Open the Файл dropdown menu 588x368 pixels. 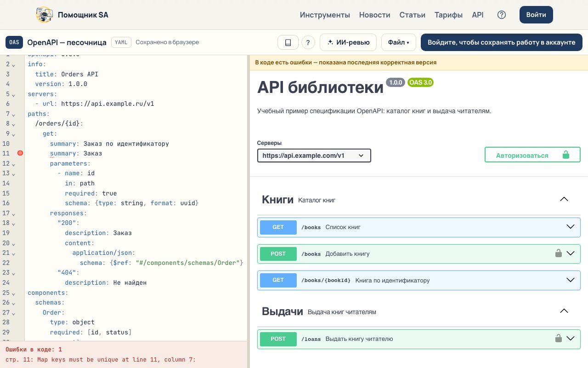[399, 42]
